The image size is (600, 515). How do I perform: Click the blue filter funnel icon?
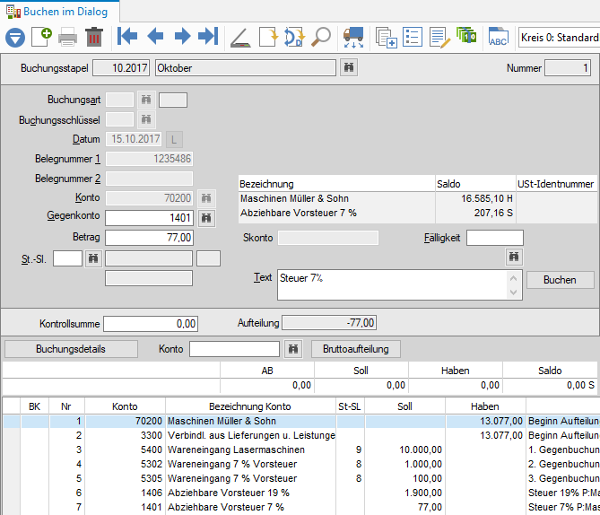(x=15, y=38)
